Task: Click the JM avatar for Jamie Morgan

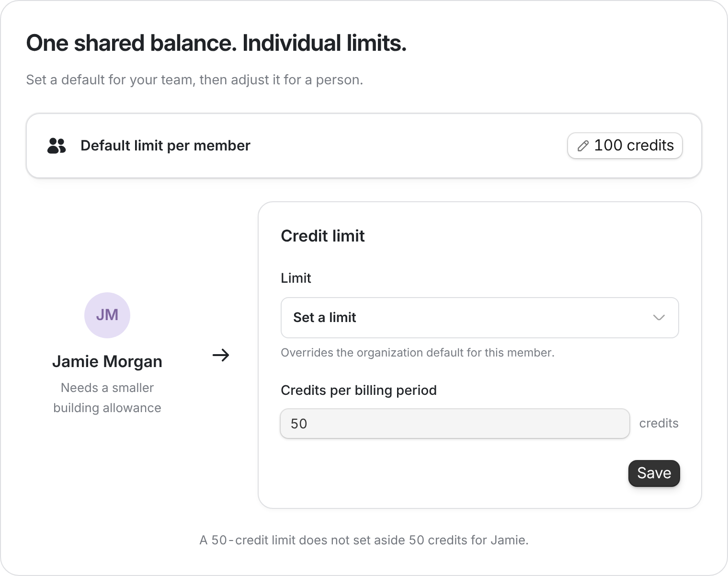Action: pyautogui.click(x=107, y=315)
